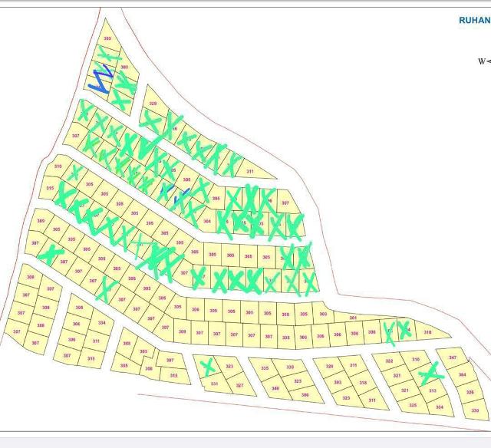Select the plot labeled 313
The height and width of the screenshot is (448, 491).
coord(433,390)
